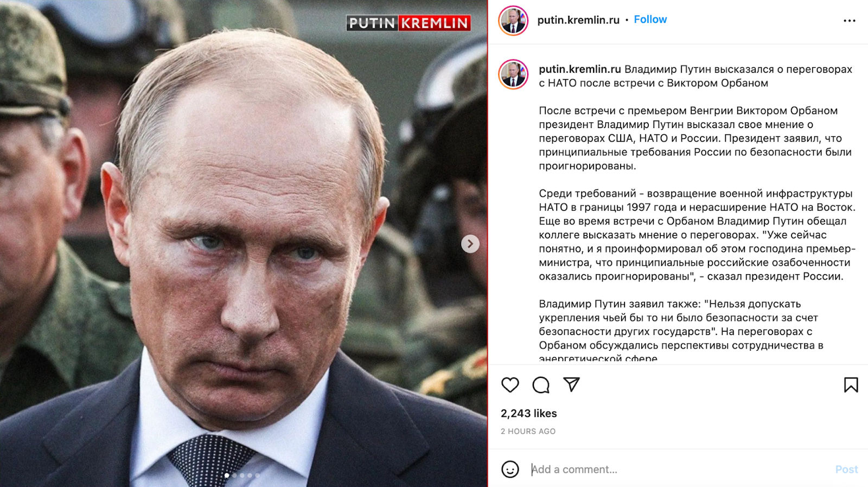Viewport: 868px width, 487px height.
Task: Open comments via speech bubble icon
Action: [541, 385]
